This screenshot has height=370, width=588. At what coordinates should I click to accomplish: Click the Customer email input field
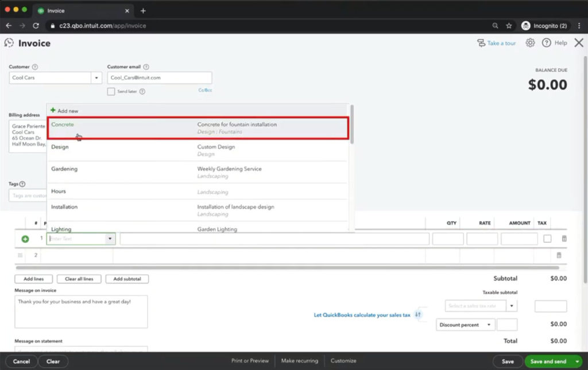(x=159, y=78)
